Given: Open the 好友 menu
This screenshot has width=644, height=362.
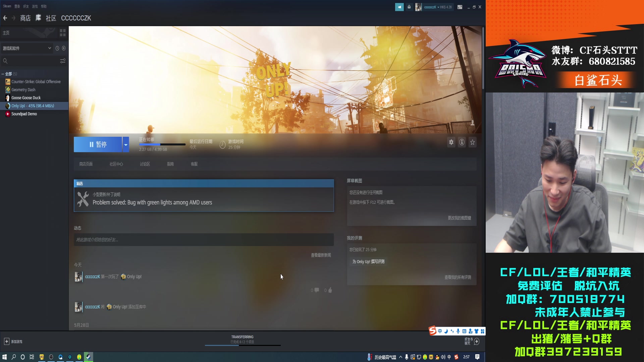Looking at the screenshot, I should pyautogui.click(x=26, y=6).
